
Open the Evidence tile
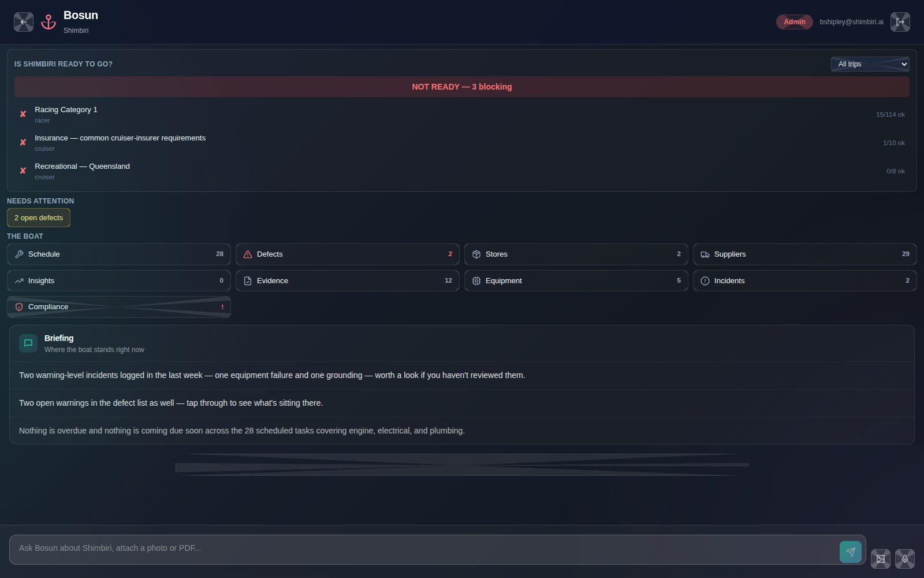[348, 281]
